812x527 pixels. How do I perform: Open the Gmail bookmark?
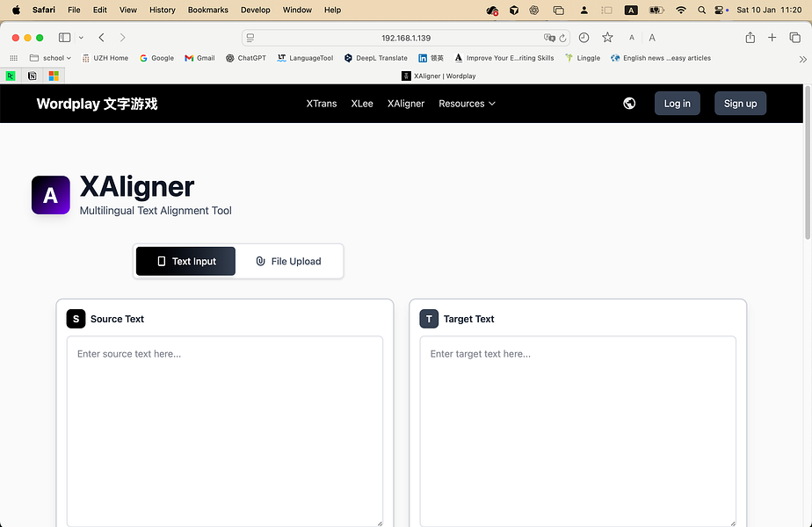coord(199,58)
